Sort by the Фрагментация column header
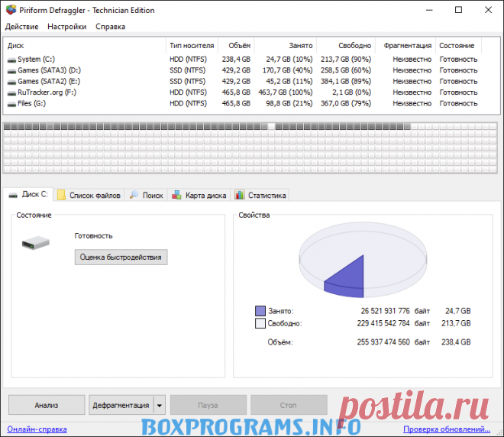 click(405, 46)
